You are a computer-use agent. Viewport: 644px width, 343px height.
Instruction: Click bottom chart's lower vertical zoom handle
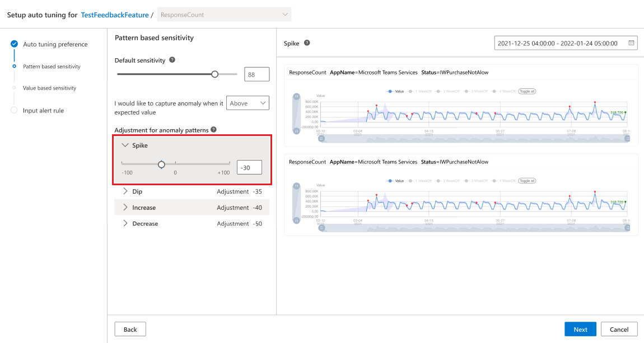coord(296,220)
